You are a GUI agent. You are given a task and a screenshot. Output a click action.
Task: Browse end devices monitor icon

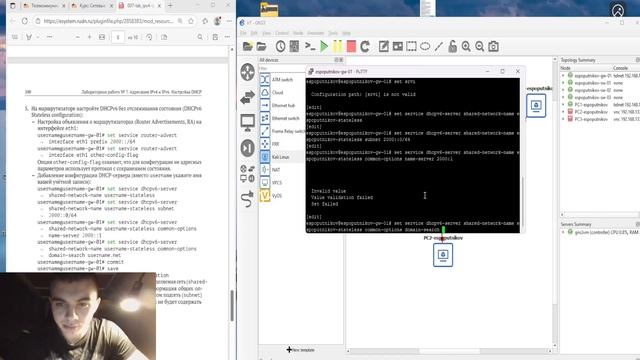(248, 122)
